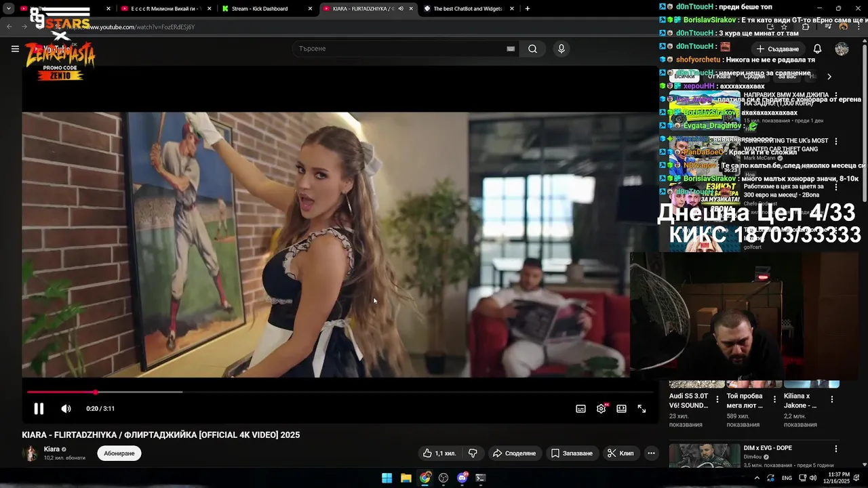Click the browser back arrow
This screenshot has width=868, height=488.
tap(9, 27)
